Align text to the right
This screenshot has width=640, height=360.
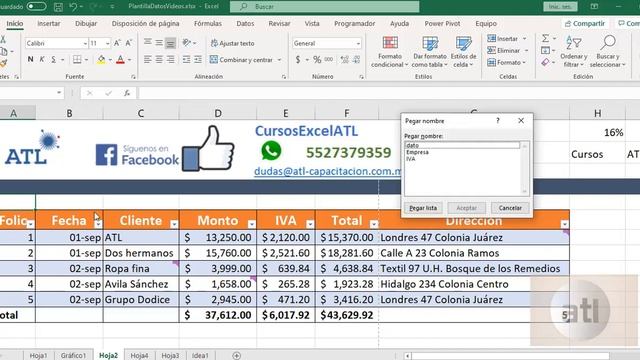tap(171, 60)
